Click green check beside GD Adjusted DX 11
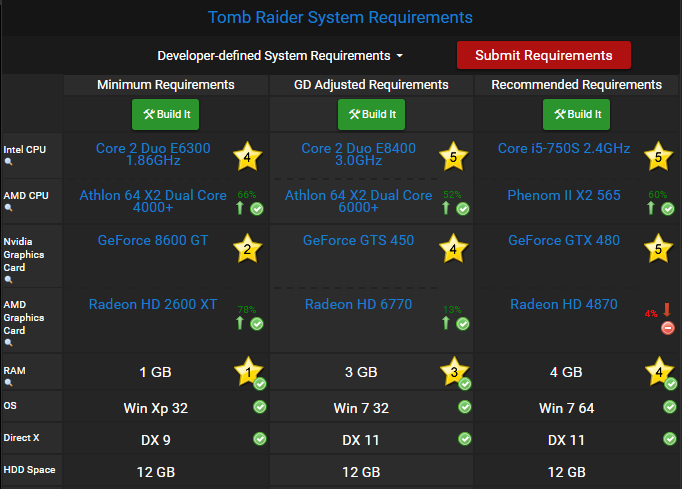The width and height of the screenshot is (682, 489). click(x=465, y=439)
